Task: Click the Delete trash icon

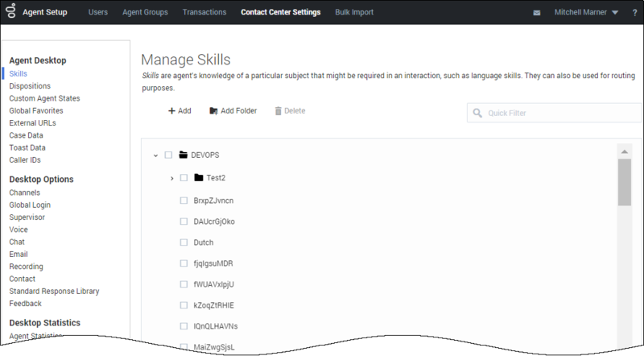Action: [x=279, y=110]
